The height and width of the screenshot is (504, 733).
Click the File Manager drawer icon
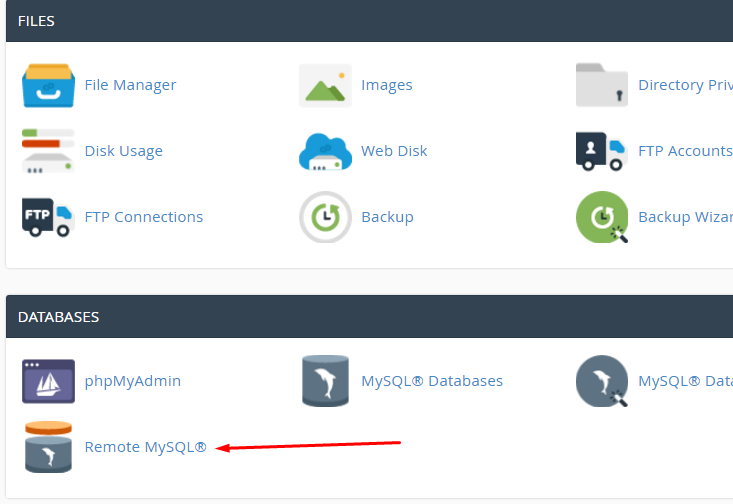tap(48, 85)
